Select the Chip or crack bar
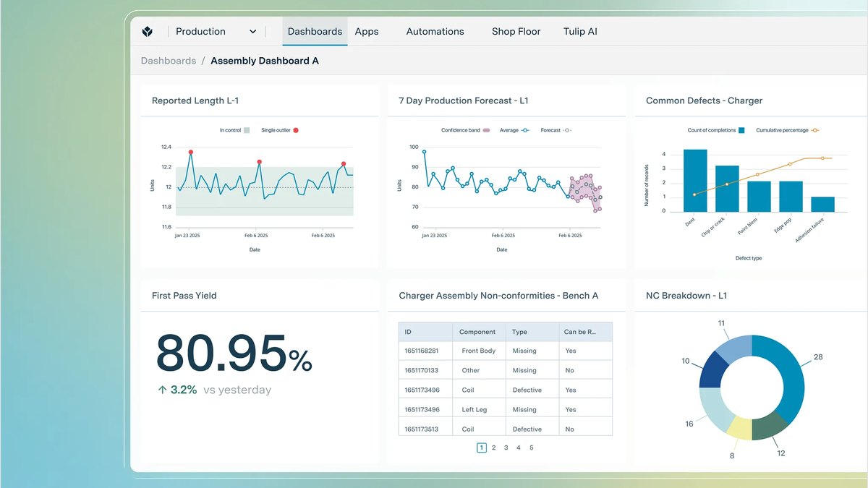The width and height of the screenshot is (868, 488). [x=727, y=189]
